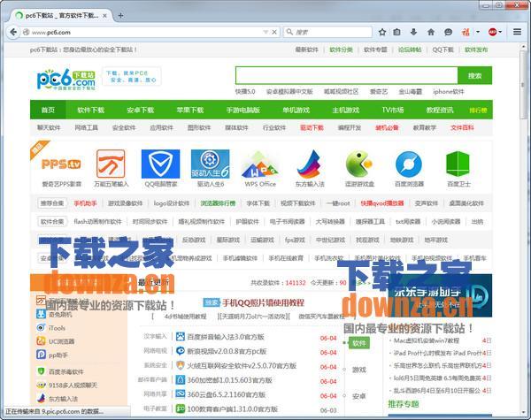Click the page vertical scrollbar thumb
531x420 pixels.
(x=524, y=85)
